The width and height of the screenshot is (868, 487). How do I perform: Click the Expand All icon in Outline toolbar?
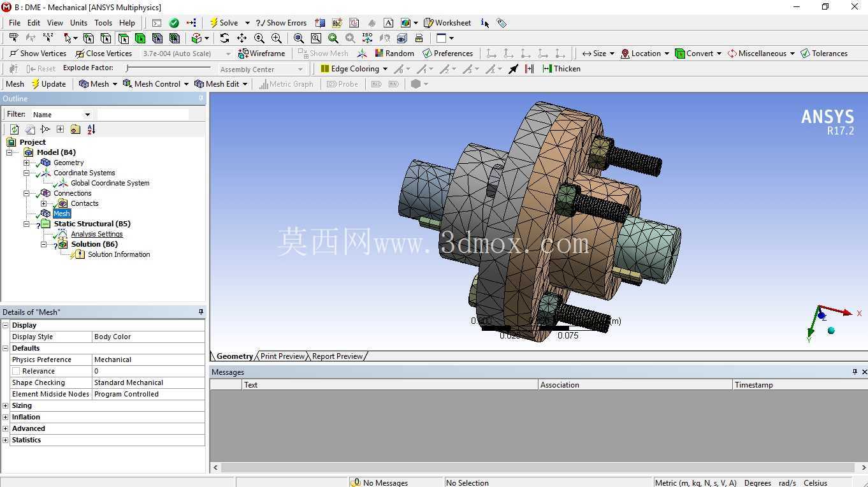pyautogui.click(x=60, y=129)
